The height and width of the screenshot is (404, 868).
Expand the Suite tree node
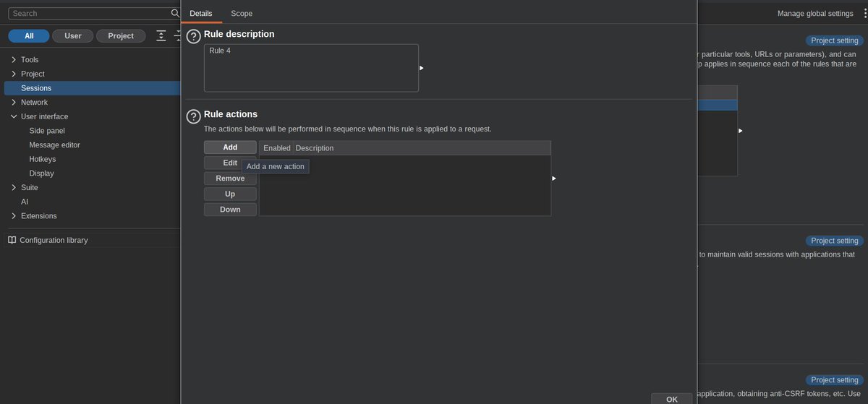[14, 187]
